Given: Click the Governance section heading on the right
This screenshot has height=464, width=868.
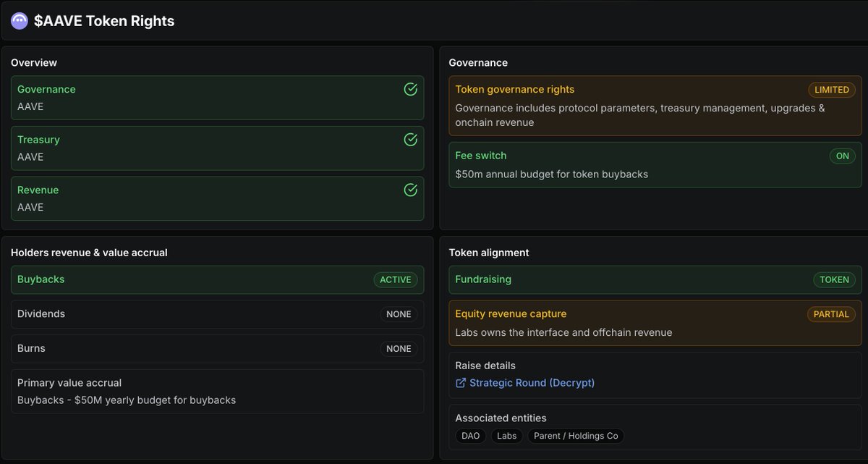Looking at the screenshot, I should [478, 63].
